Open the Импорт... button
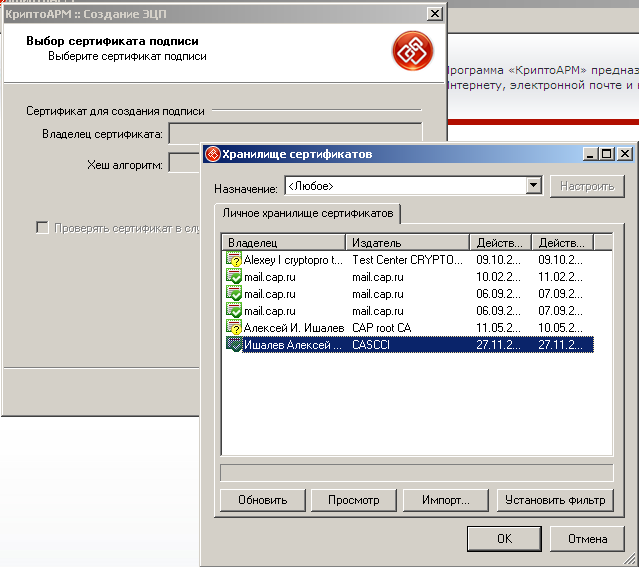 point(445,500)
